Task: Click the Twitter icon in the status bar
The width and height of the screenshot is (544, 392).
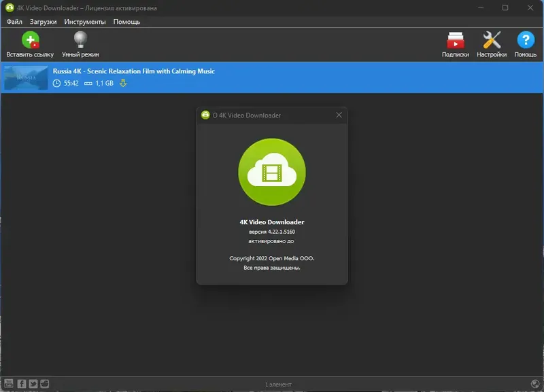Action: coord(33,384)
